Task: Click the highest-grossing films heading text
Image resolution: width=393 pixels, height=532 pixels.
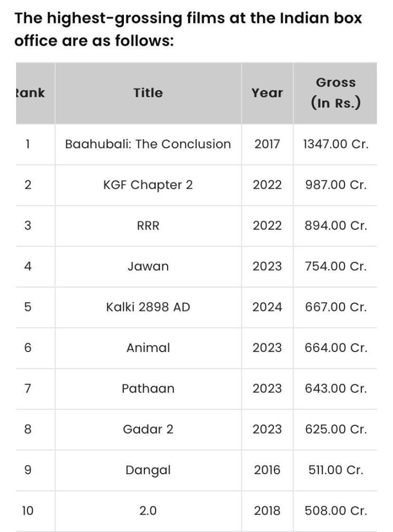Action: pos(187,29)
